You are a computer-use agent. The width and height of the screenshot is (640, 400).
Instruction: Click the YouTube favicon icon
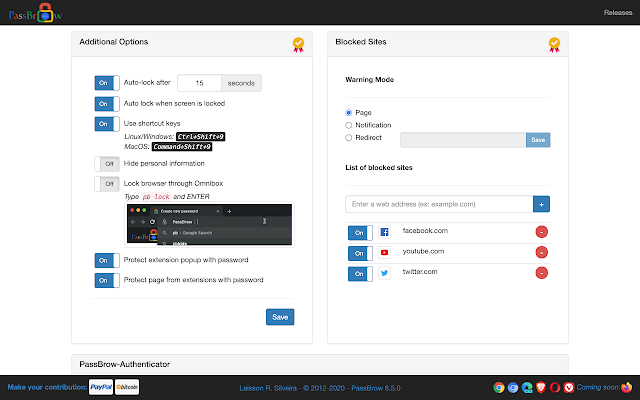[x=384, y=253]
